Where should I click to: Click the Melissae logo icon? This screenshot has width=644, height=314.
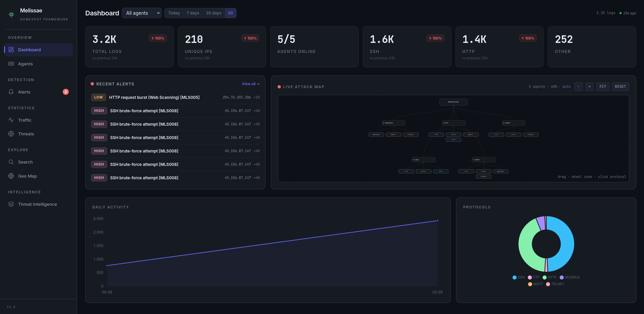click(x=11, y=14)
